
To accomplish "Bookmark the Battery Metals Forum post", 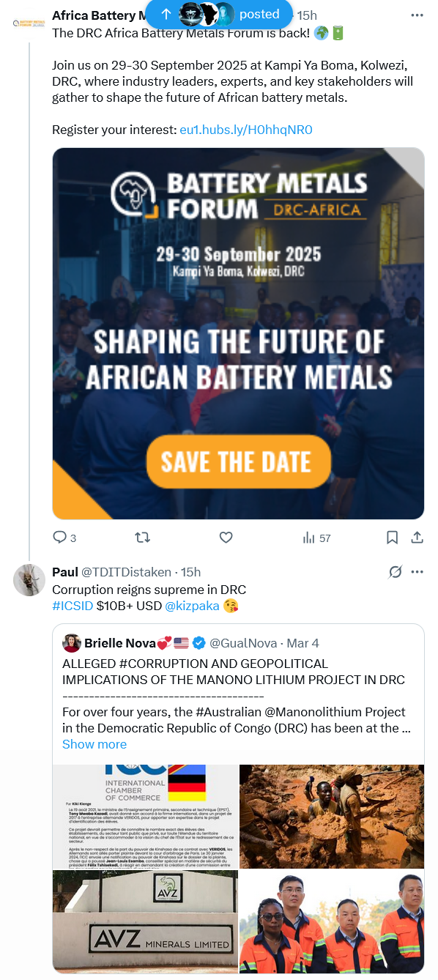I will 392,538.
